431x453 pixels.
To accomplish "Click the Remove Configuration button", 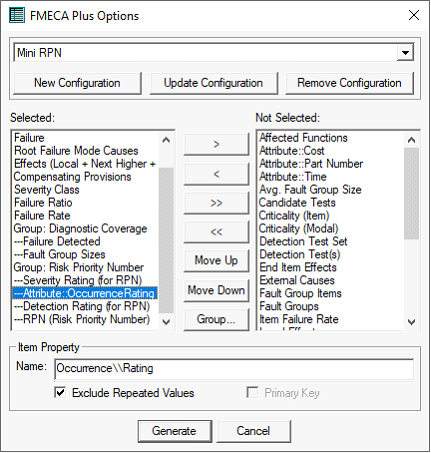I will pos(349,83).
